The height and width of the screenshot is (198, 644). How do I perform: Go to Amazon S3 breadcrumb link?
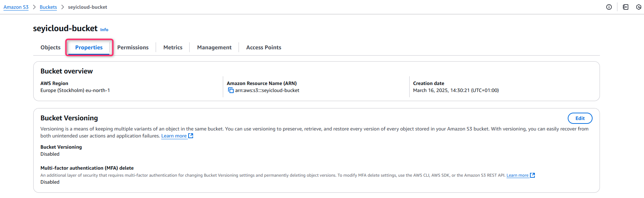pos(16,7)
